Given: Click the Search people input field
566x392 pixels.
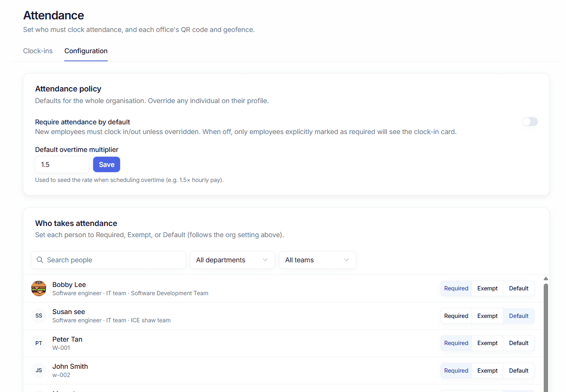Looking at the screenshot, I should coord(108,260).
